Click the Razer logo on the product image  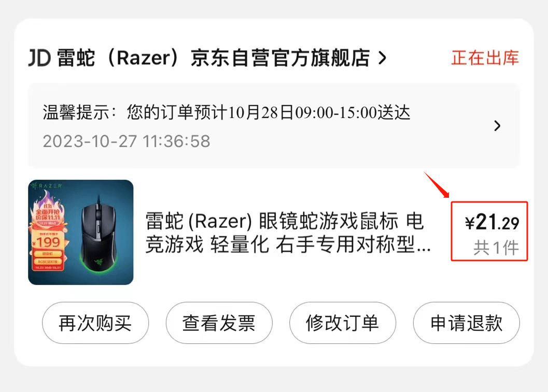46,186
